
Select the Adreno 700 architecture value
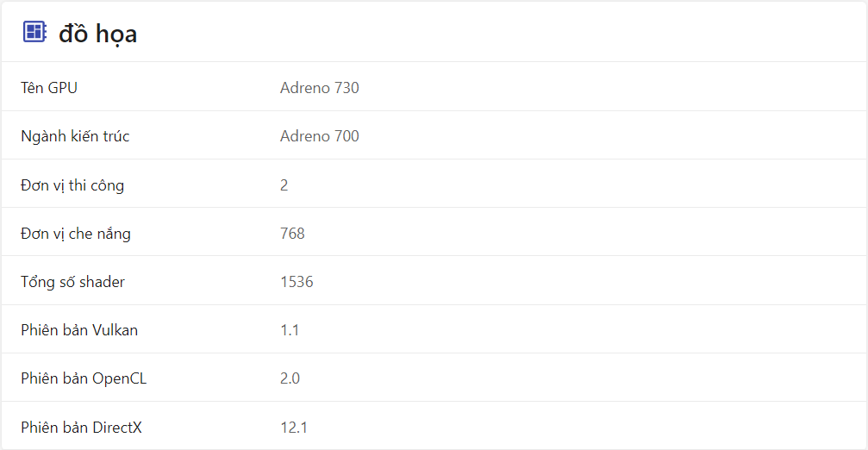tap(319, 135)
